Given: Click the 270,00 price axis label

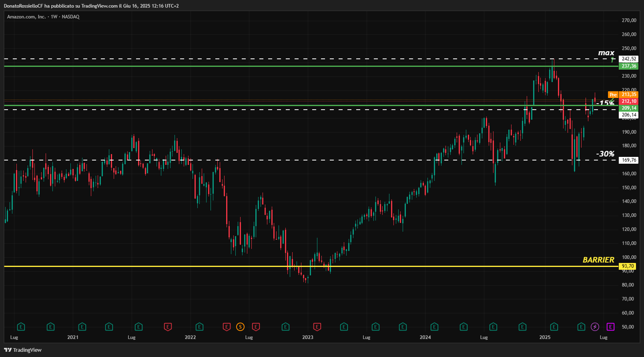Looking at the screenshot, I should (x=629, y=20).
